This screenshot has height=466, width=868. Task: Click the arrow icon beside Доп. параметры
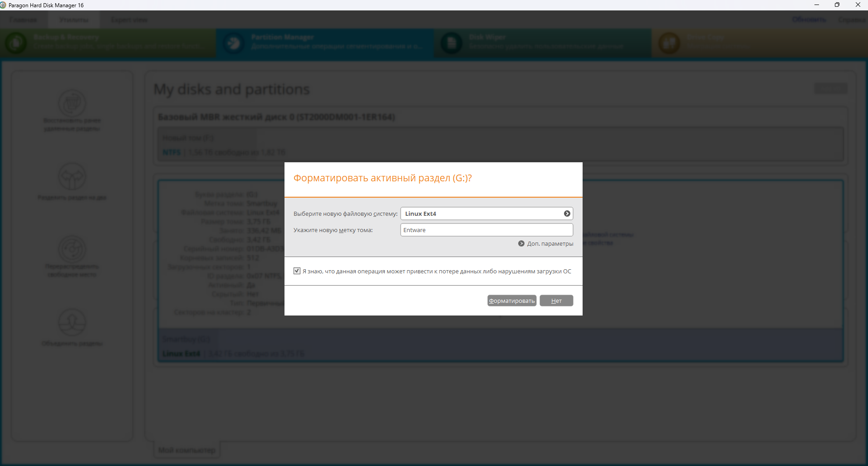coord(521,243)
